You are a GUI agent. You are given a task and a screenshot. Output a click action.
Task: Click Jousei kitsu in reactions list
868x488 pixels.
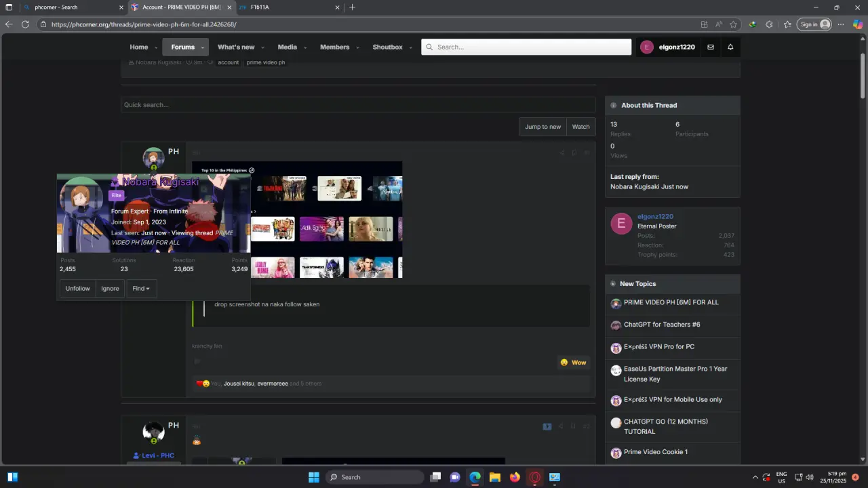pos(239,384)
